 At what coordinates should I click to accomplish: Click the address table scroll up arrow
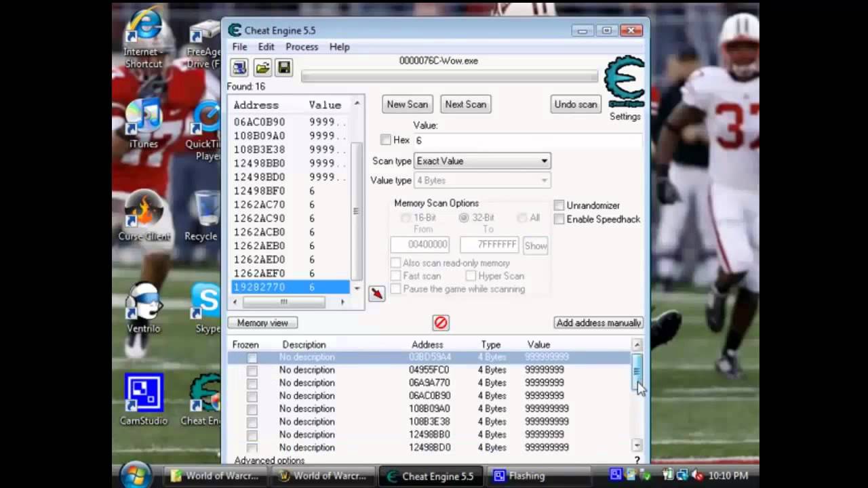click(637, 345)
